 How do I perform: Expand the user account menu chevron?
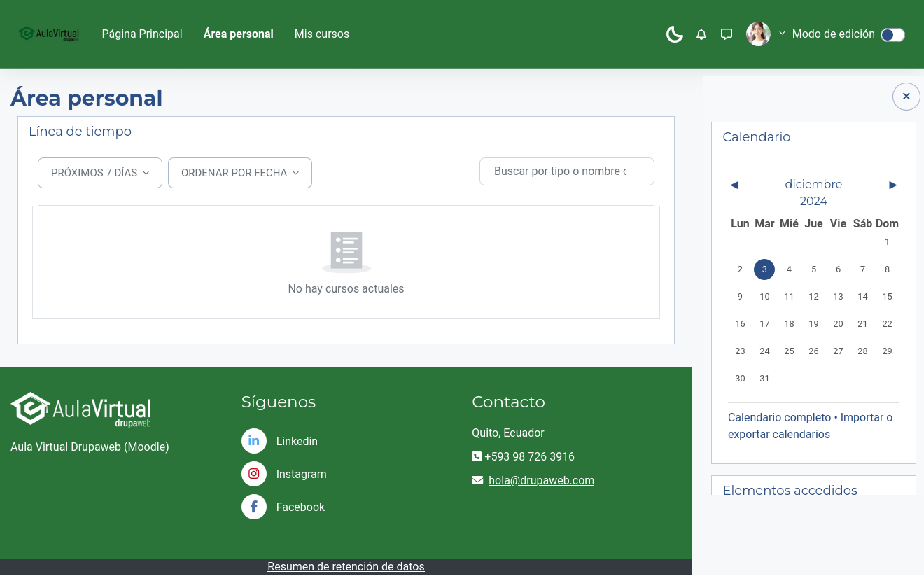point(782,34)
